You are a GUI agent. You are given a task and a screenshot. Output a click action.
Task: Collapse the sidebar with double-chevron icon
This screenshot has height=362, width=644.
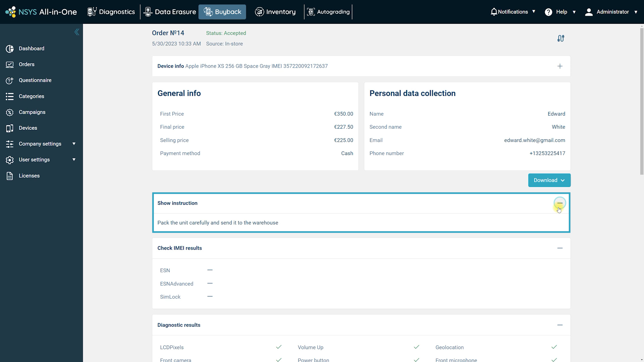[x=77, y=32]
